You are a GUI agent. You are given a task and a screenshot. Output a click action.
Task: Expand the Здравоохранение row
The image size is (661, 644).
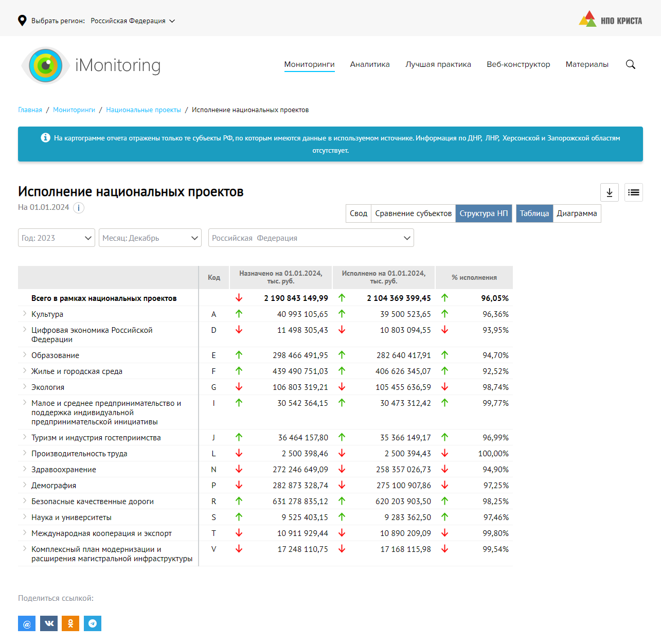coord(24,469)
